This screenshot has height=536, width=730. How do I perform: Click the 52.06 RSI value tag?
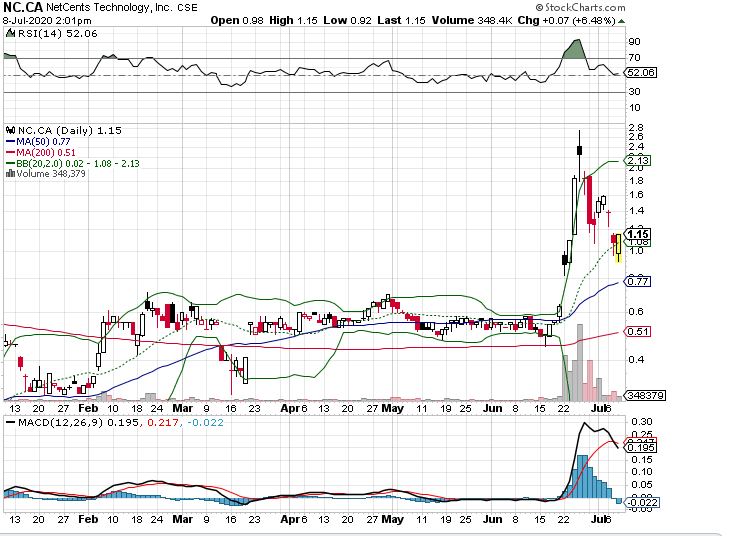[641, 73]
